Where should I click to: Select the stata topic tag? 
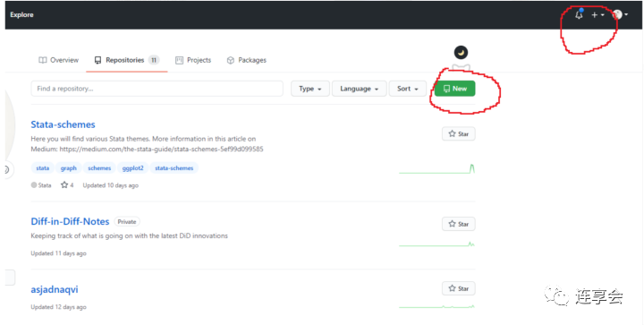pos(42,168)
